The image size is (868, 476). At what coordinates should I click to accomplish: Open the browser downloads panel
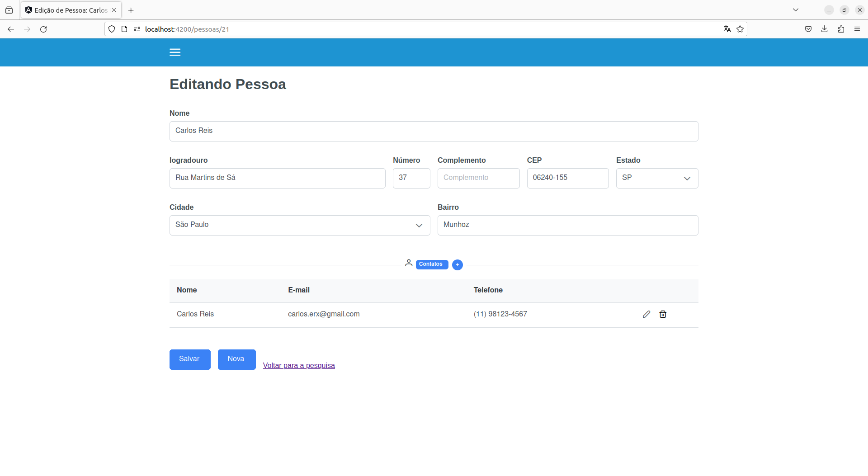point(825,29)
